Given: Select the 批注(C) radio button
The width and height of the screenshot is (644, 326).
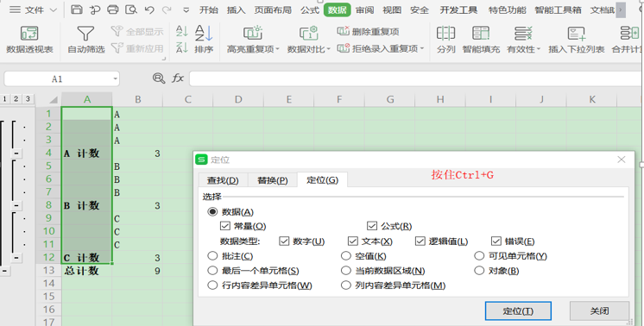Looking at the screenshot, I should (212, 256).
